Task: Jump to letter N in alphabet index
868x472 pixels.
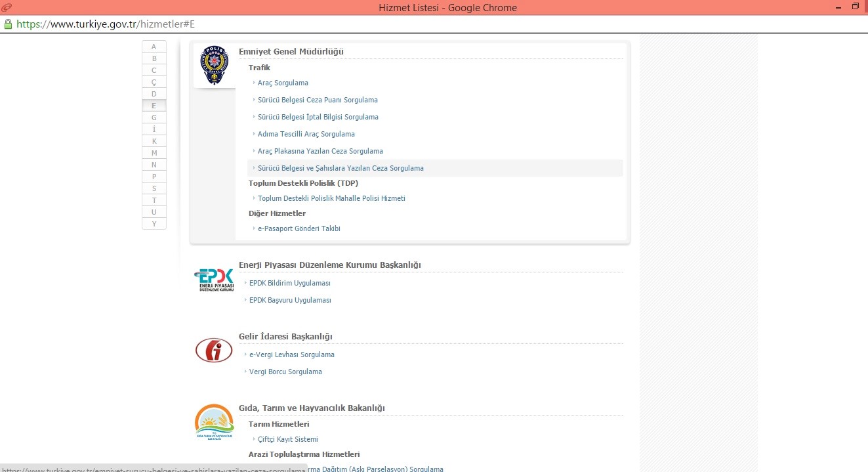Action: click(154, 165)
